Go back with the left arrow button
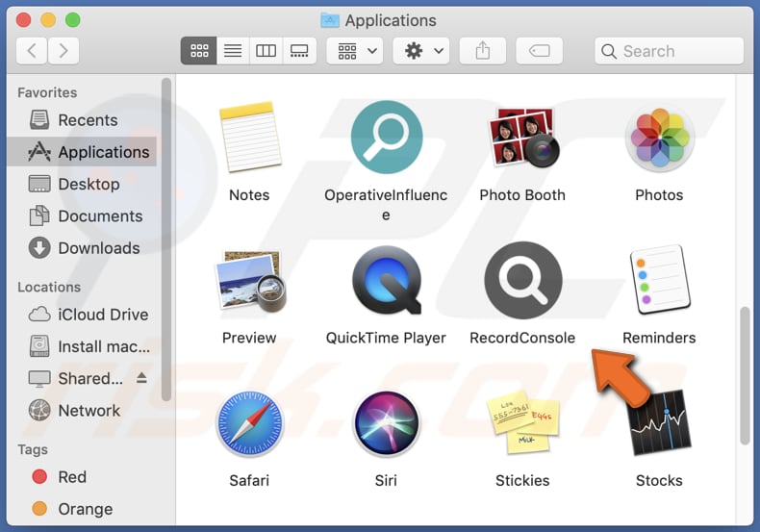The width and height of the screenshot is (760, 532). (x=32, y=50)
